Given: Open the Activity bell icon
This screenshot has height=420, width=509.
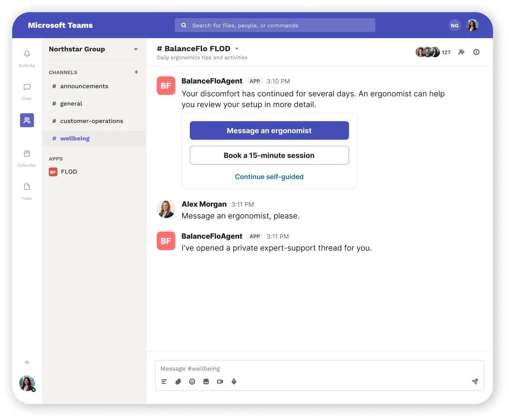Looking at the screenshot, I should 27,54.
